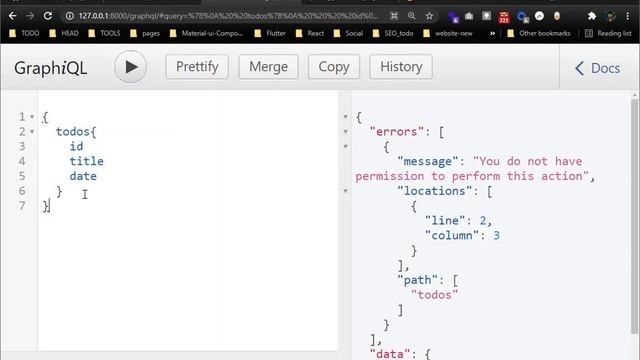Collapse the error object fold arrow

coord(345,147)
